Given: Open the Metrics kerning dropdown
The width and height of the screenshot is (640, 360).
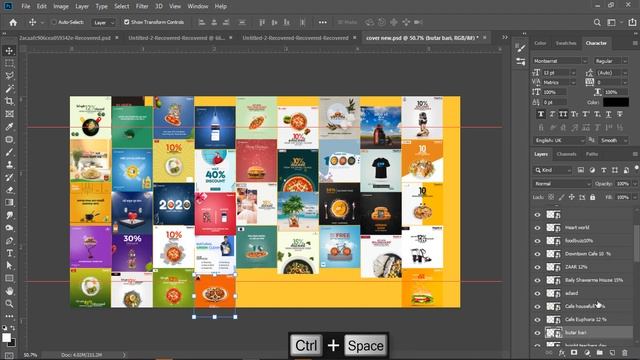Looking at the screenshot, I should pos(573,82).
